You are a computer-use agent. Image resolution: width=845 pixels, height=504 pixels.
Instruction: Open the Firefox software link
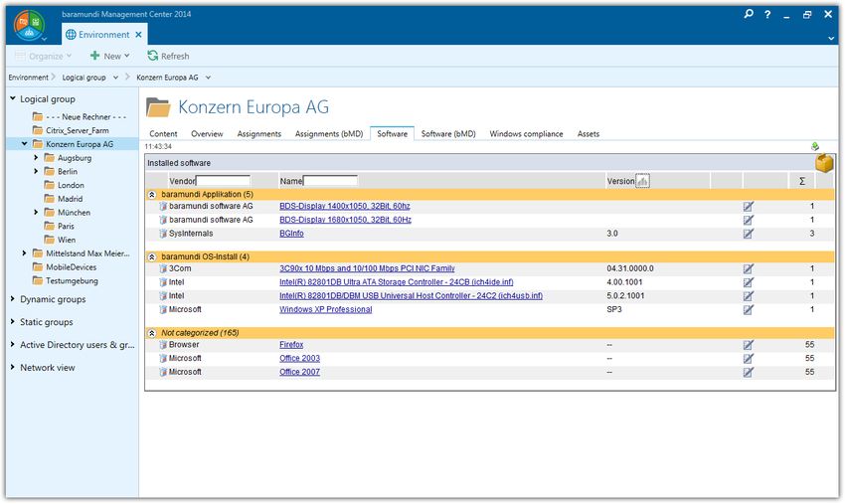pyautogui.click(x=291, y=344)
